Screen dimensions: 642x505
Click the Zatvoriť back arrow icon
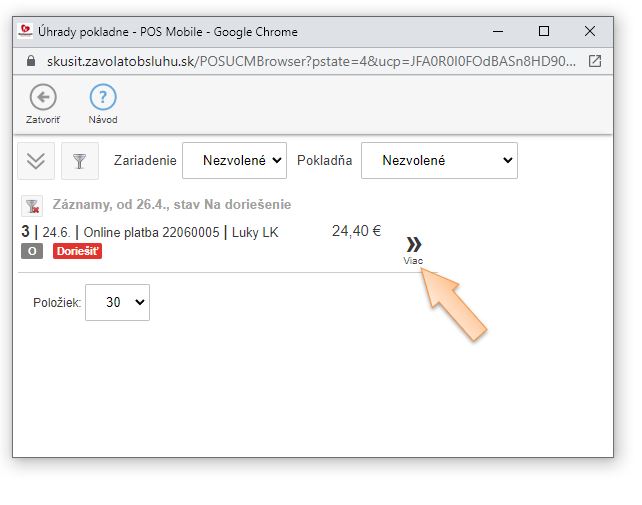click(x=43, y=97)
